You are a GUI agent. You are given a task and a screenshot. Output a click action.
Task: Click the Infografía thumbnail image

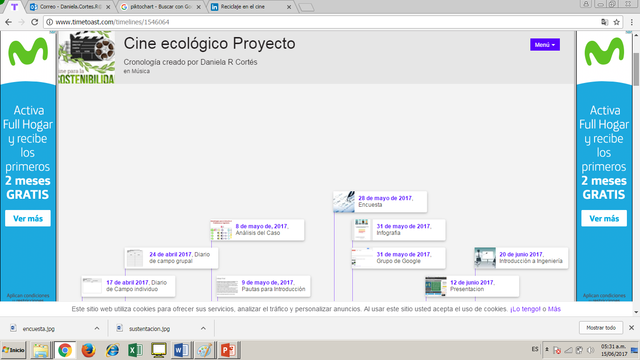coord(362,230)
